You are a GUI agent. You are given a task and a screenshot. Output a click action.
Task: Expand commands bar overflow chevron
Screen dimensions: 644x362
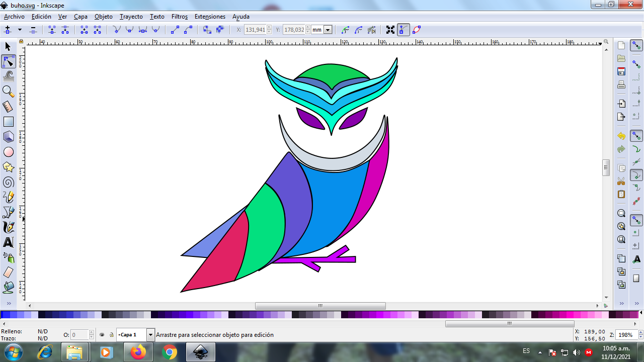621,304
